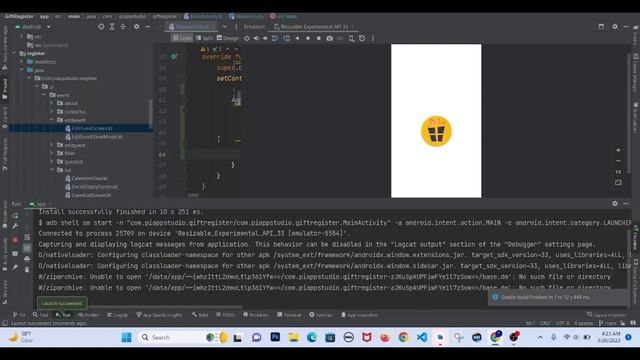Expand the about package
This screenshot has height=360, width=640.
52,103
